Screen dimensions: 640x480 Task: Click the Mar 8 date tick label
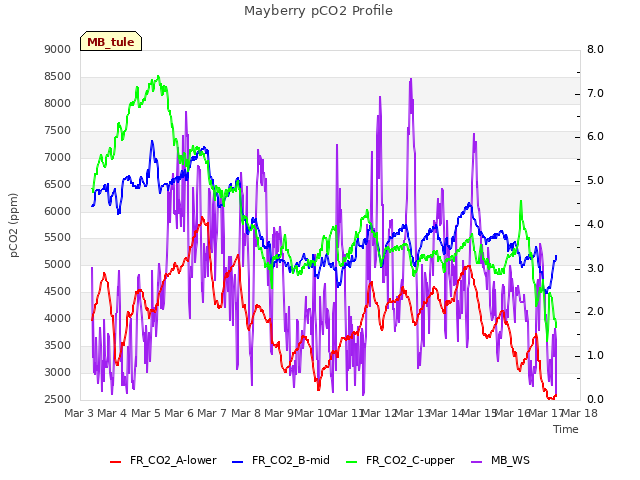[246, 413]
